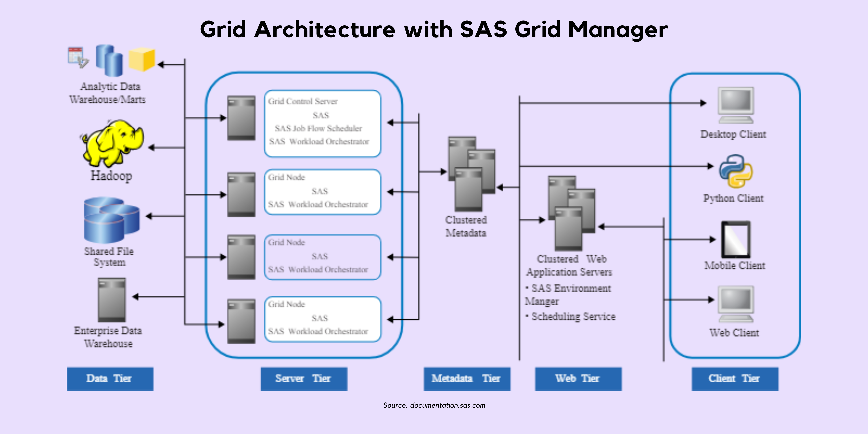
Task: Click 'Python Client' label
Action: tap(733, 198)
